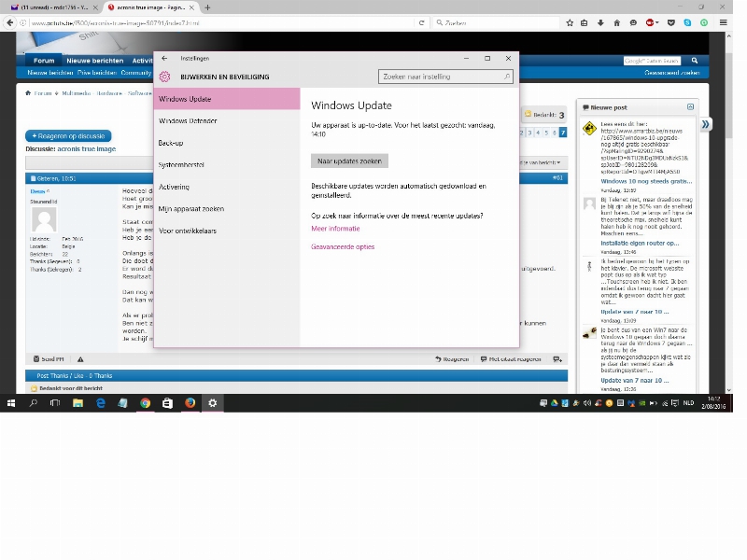The width and height of the screenshot is (747, 560).
Task: Click the volume speaker icon in the system tray
Action: pos(587,403)
